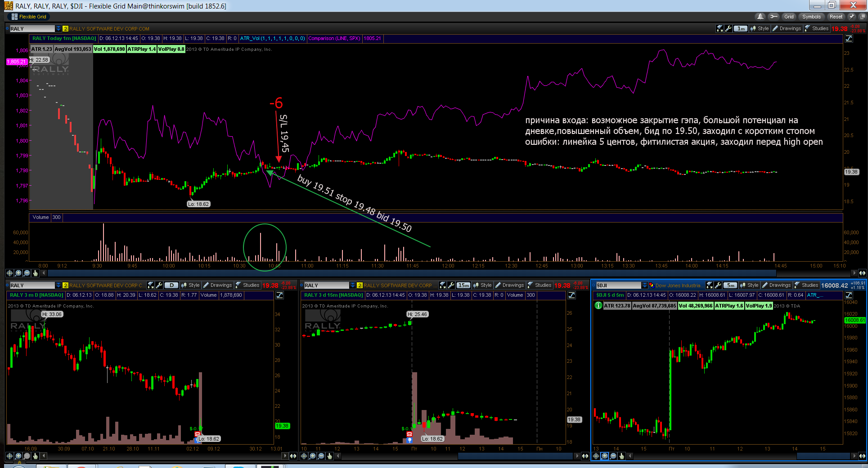Open Studies menu in 15m RALY chart
The height and width of the screenshot is (468, 868).
(540, 285)
